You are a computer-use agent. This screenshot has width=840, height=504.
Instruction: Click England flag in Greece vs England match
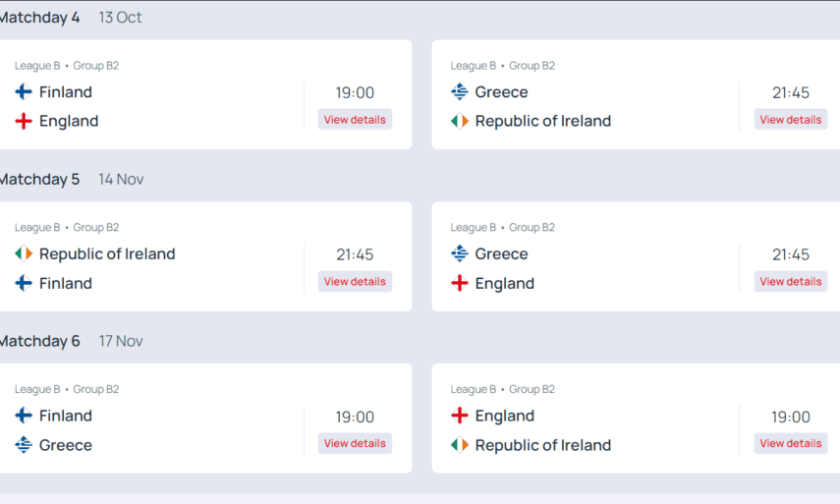pos(459,283)
